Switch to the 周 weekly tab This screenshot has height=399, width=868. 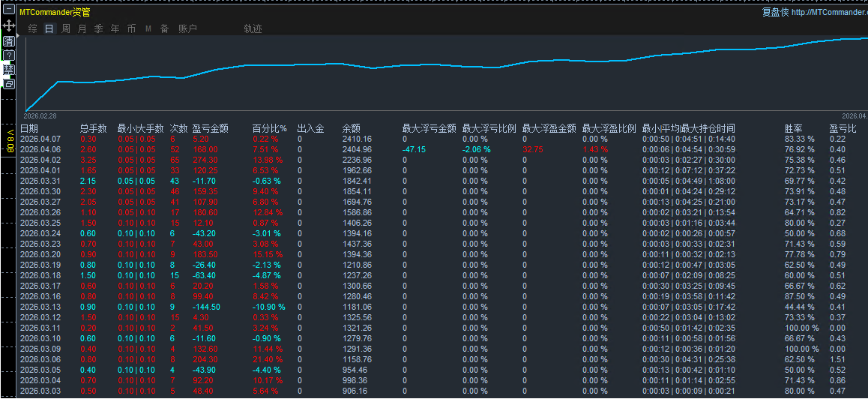pyautogui.click(x=66, y=28)
